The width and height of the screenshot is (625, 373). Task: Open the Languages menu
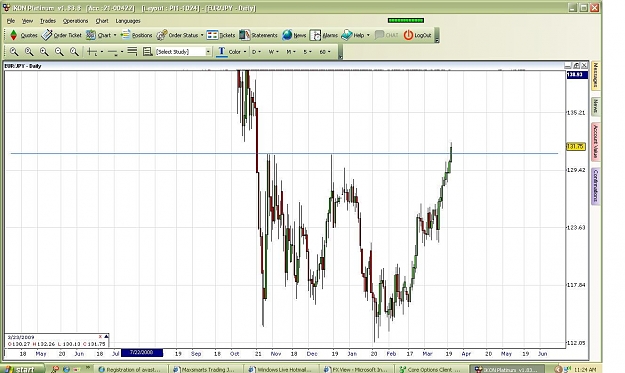coord(128,21)
